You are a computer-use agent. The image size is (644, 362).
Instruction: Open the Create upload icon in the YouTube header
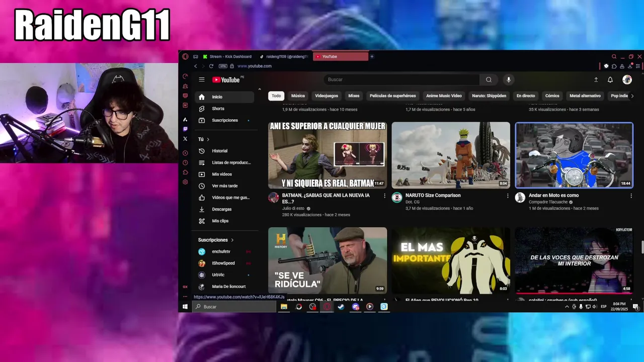[596, 79]
